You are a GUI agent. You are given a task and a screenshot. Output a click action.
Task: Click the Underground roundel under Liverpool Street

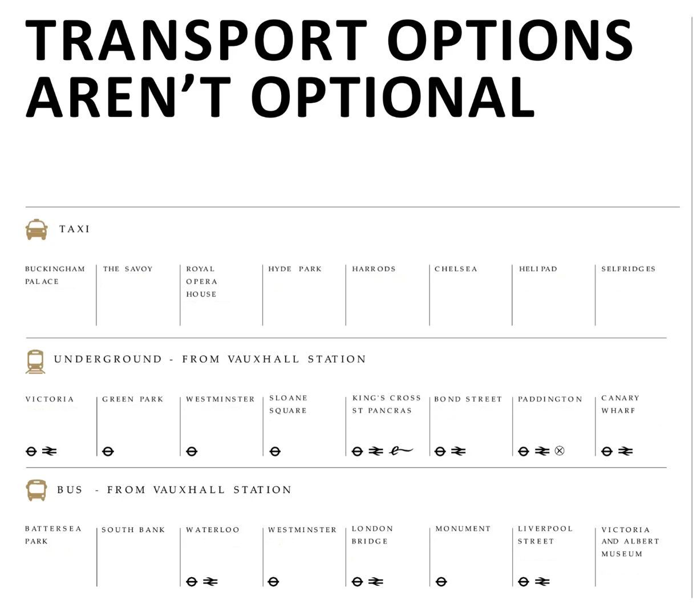(x=524, y=582)
